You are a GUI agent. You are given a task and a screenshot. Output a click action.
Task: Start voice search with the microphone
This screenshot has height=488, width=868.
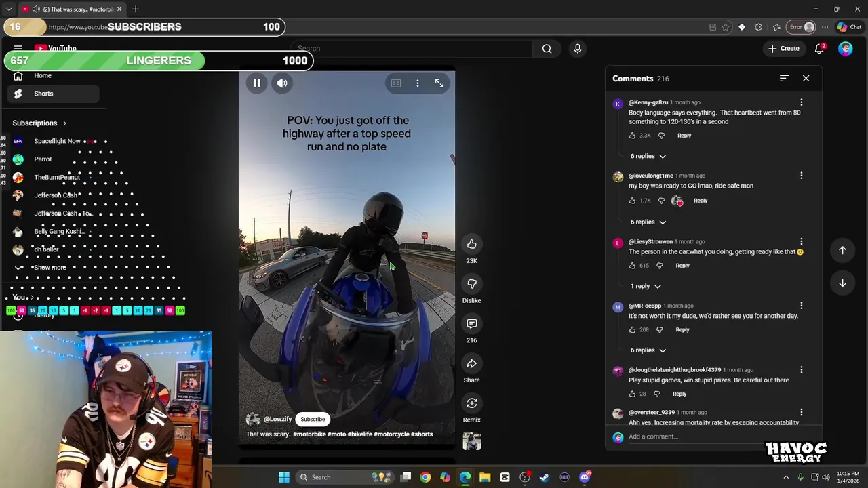point(578,49)
